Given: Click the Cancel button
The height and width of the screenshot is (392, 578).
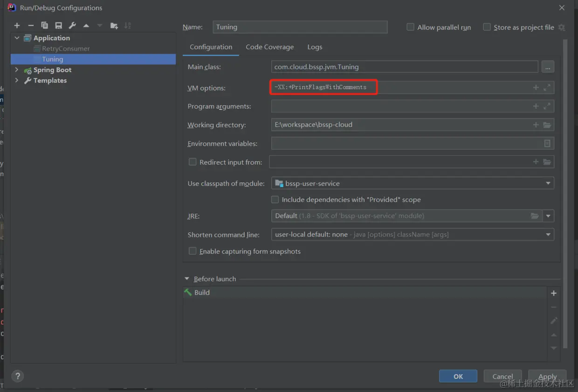Looking at the screenshot, I should [502, 376].
